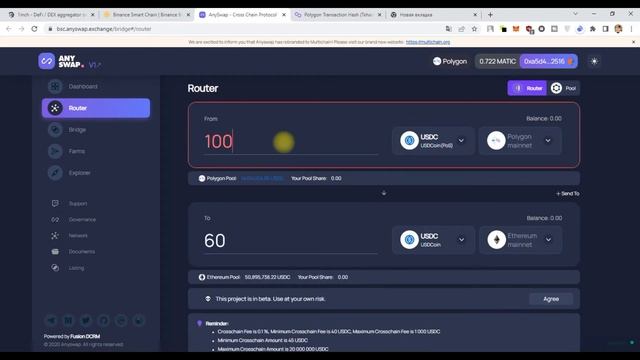Open the Ethereum mainnet chain dropdown

tap(520, 240)
